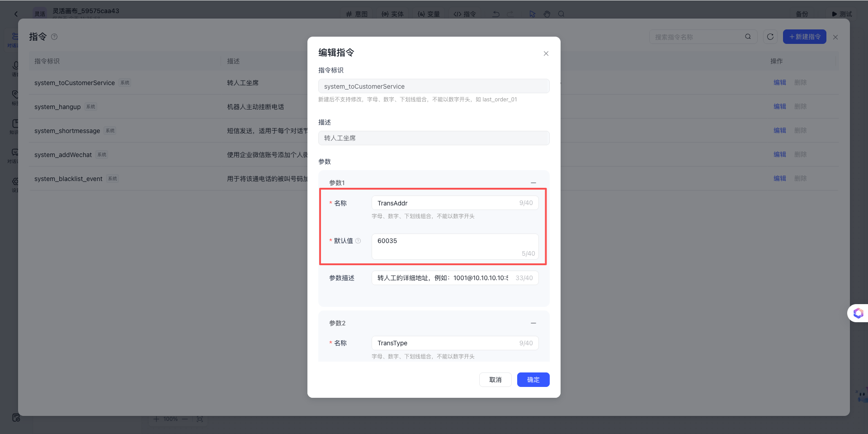Click 编辑 for system_blacklist_event row
The height and width of the screenshot is (434, 868).
pos(780,178)
